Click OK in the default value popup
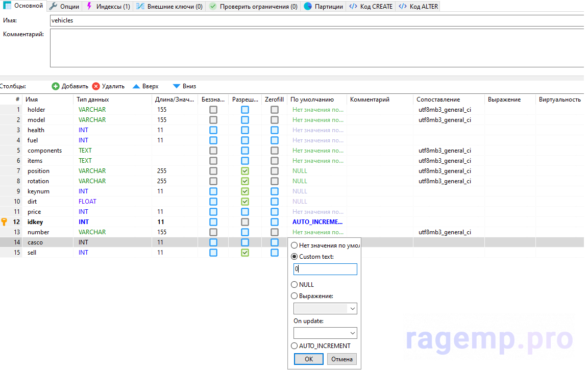588x370 pixels. pos(309,359)
